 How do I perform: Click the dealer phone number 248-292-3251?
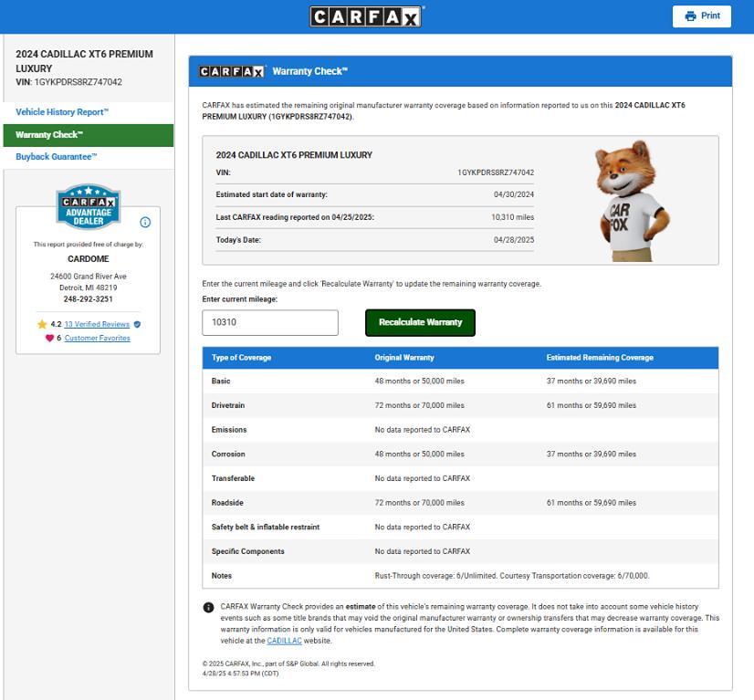pos(89,299)
